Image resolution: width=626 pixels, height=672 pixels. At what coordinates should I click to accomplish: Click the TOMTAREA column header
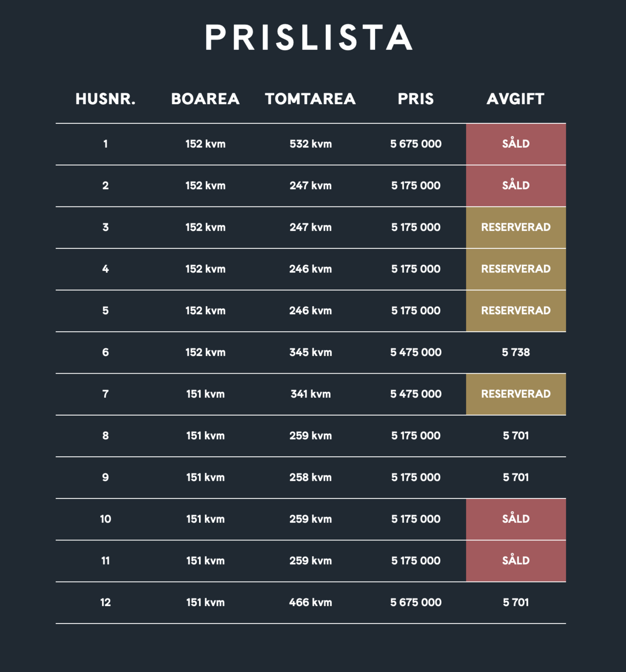tap(311, 99)
